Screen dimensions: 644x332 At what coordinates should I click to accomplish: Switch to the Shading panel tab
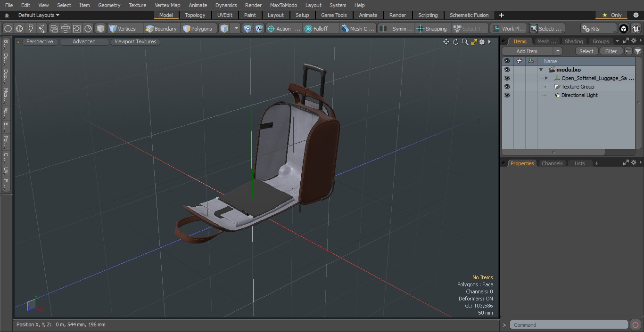tap(574, 41)
